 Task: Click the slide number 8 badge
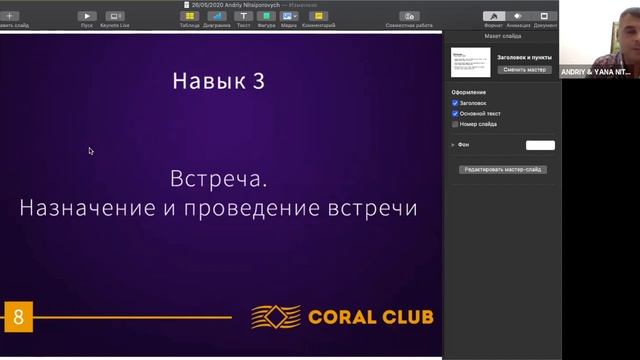18,317
